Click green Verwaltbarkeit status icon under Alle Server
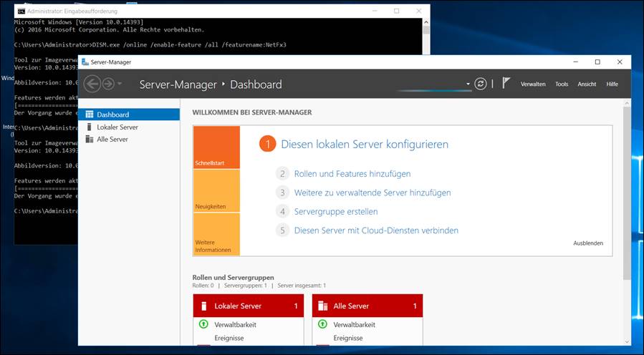644x355 pixels. [322, 324]
